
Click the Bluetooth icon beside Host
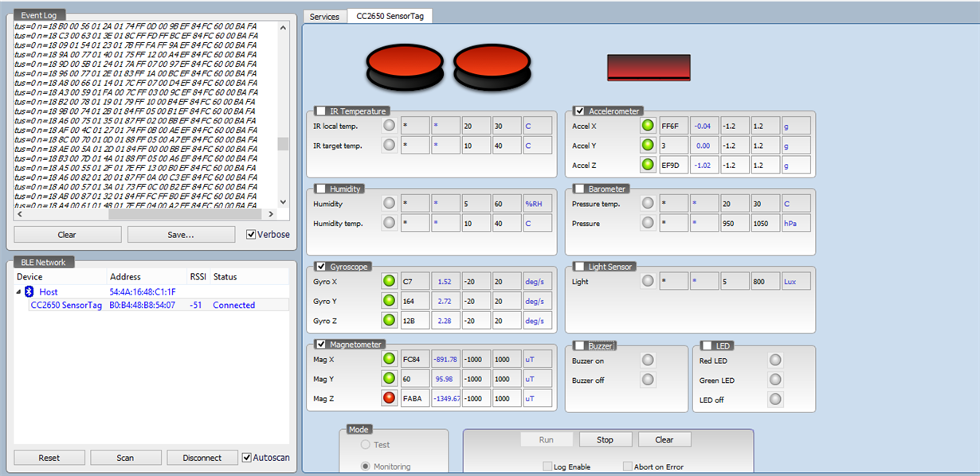29,292
